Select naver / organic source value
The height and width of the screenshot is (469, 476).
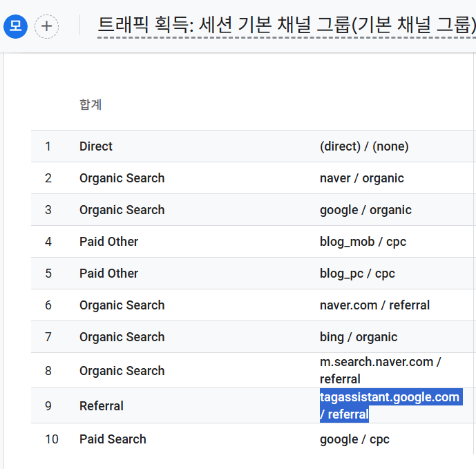[x=361, y=178]
